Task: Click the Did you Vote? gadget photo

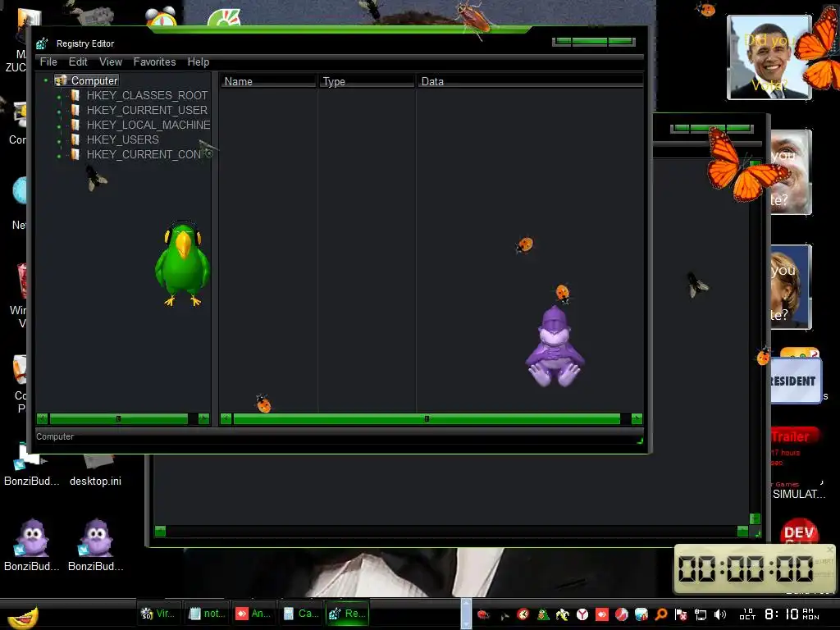Action: [x=769, y=57]
